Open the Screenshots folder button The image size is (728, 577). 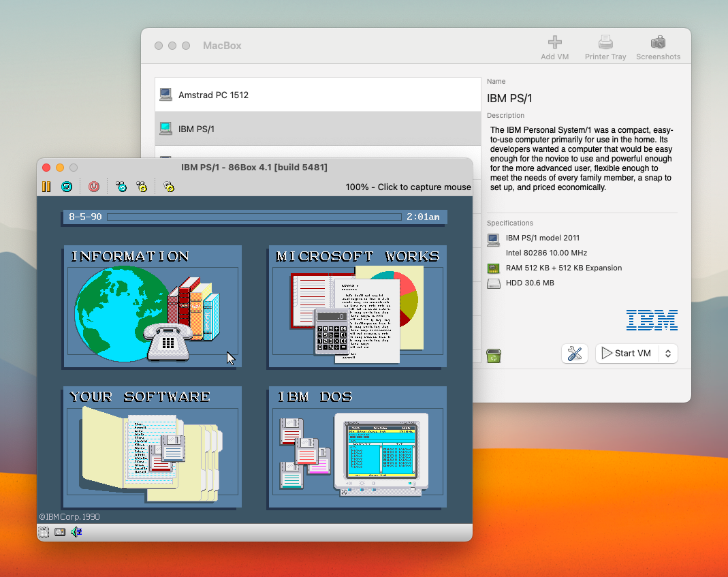coord(658,47)
